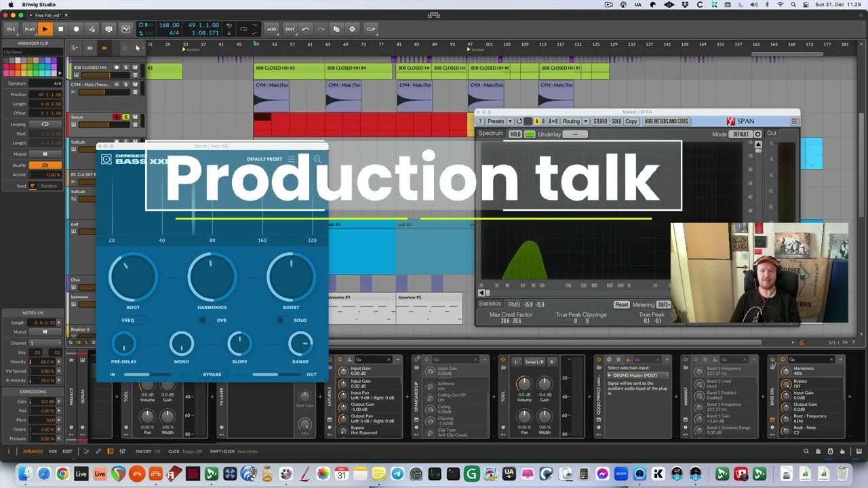The width and height of the screenshot is (868, 488).
Task: Stop playback with the square Stop button
Action: point(60,29)
